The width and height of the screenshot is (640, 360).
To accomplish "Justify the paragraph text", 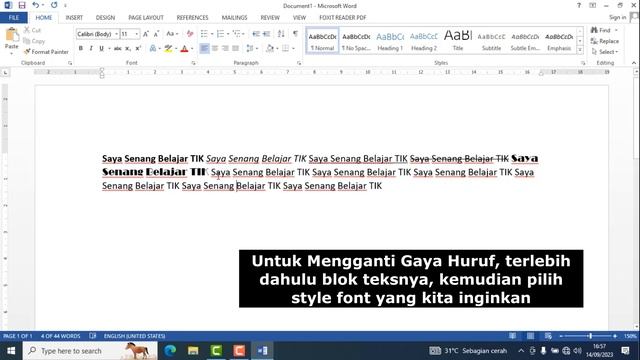I will (x=236, y=48).
